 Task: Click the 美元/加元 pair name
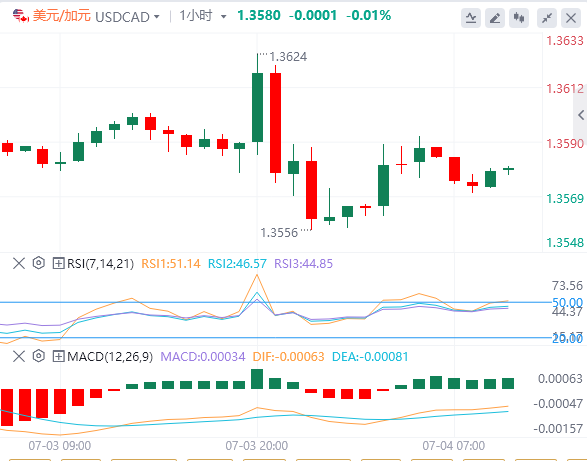[62, 16]
